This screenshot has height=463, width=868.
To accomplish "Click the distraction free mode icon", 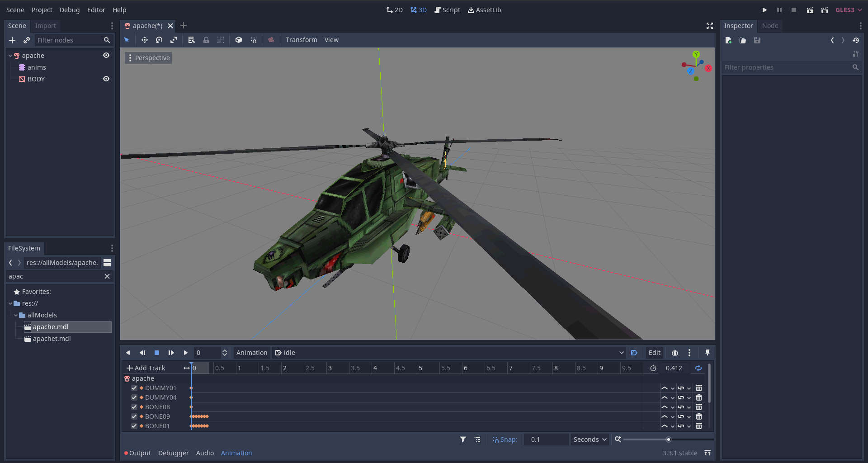I will 710,26.
